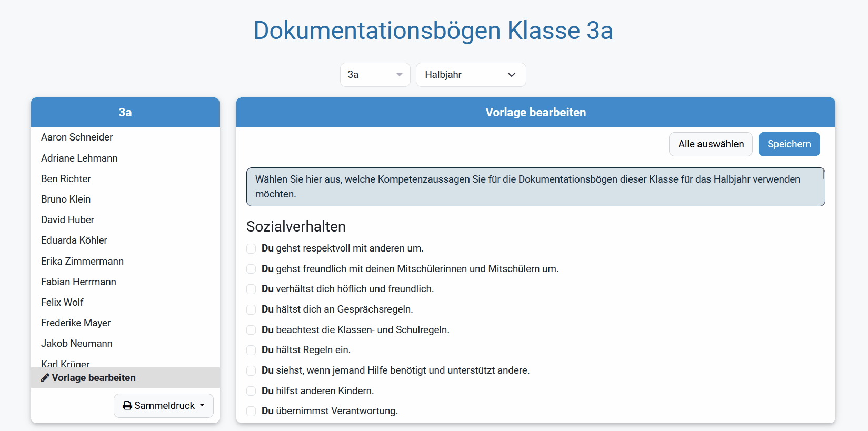Check 'Du gehst respektvoll mit anderen um'

[251, 248]
